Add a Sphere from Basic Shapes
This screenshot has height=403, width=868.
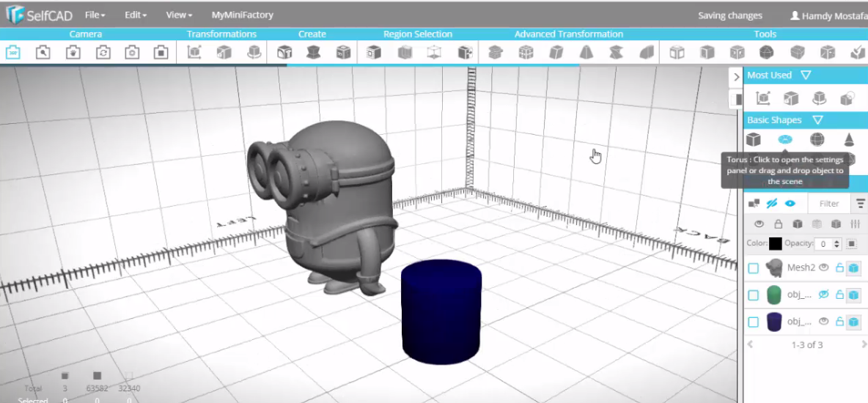(x=817, y=139)
